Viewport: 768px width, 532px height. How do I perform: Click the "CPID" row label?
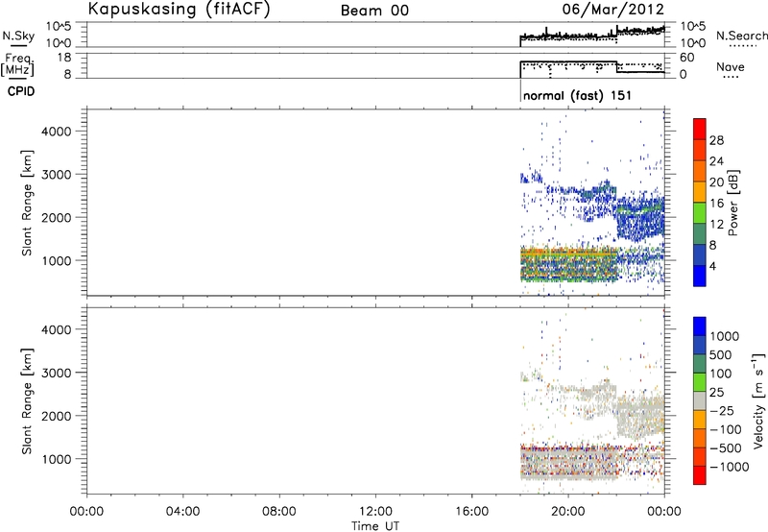point(21,91)
